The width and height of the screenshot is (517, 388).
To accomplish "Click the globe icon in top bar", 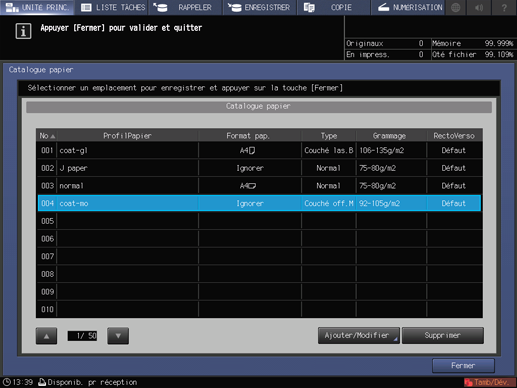I will 455,7.
